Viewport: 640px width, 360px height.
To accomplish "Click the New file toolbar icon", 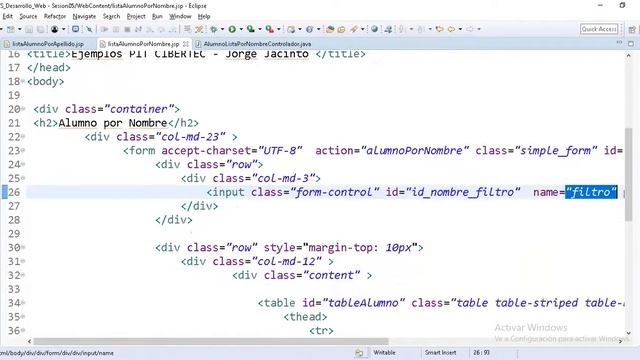I will click(x=11, y=29).
